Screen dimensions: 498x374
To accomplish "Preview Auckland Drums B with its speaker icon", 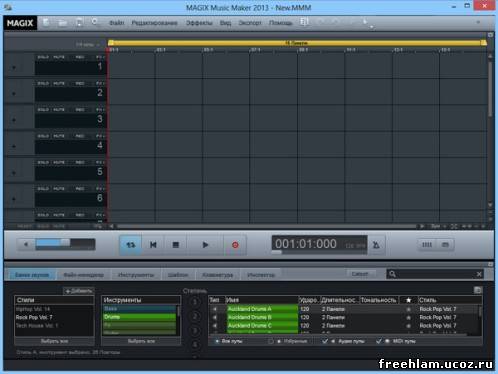I will 215,317.
